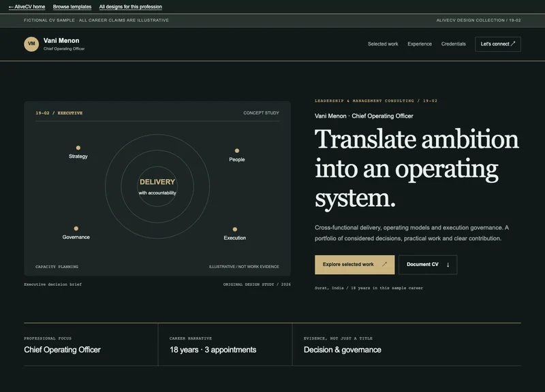Click the 'Decision & governance' stat
Viewport: 545px width, 392px height.
pyautogui.click(x=343, y=350)
